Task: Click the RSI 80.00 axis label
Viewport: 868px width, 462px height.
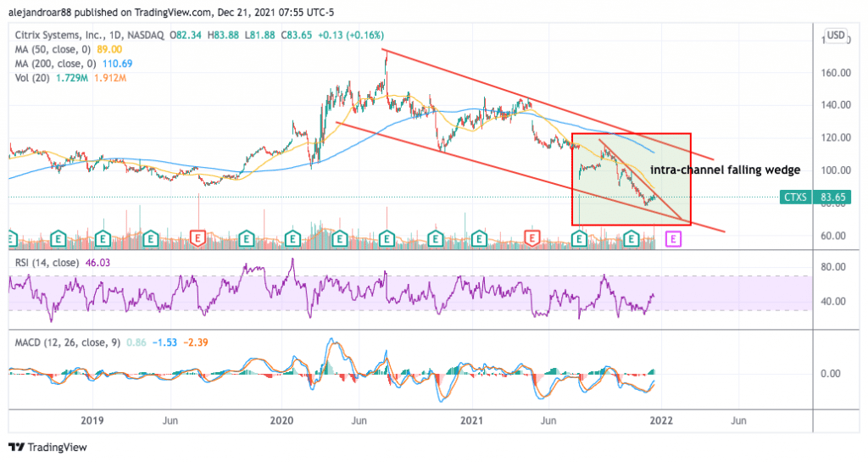Action: 834,267
